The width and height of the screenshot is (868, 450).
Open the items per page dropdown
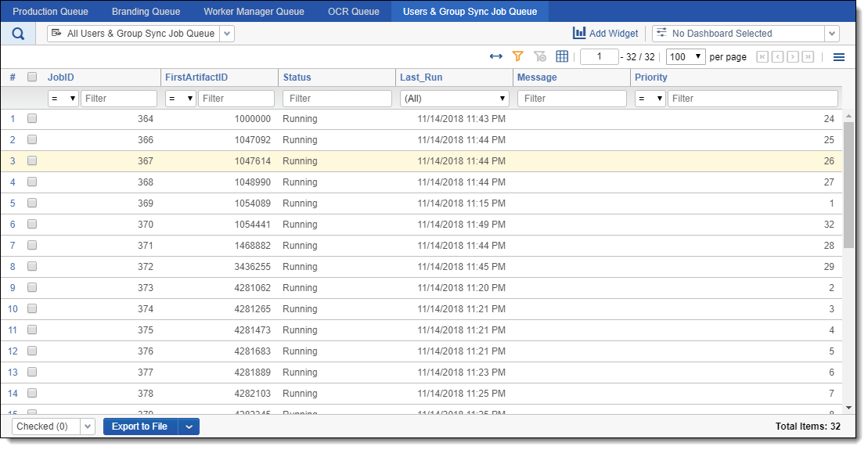(684, 57)
